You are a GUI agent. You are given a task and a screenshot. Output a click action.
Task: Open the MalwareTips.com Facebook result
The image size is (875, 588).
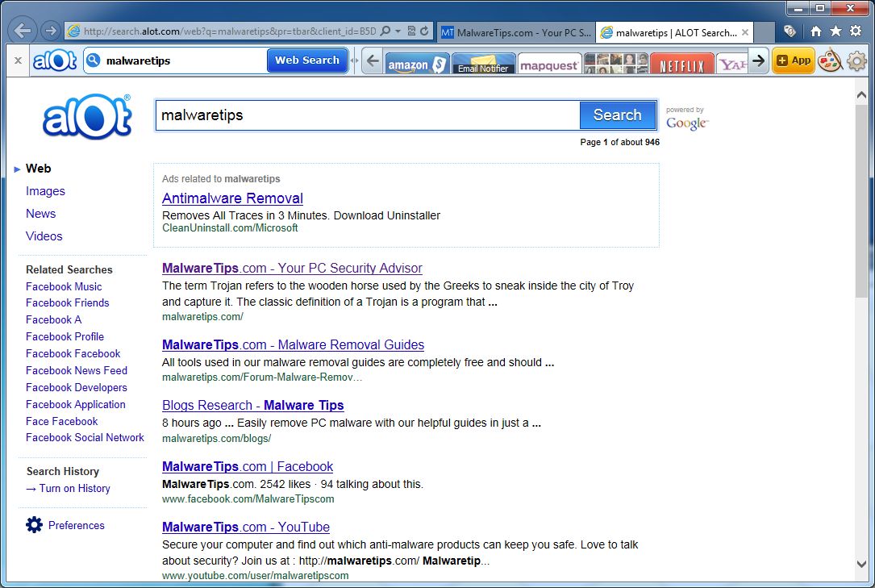click(248, 466)
